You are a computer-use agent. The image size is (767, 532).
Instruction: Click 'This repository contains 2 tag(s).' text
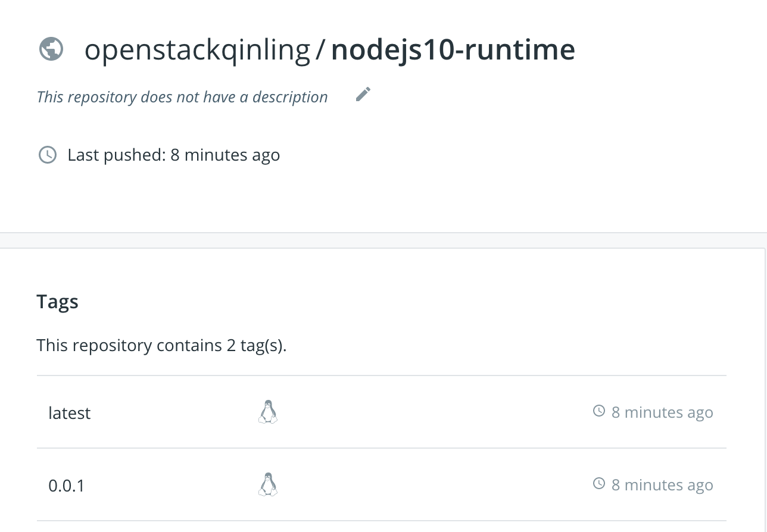[161, 345]
